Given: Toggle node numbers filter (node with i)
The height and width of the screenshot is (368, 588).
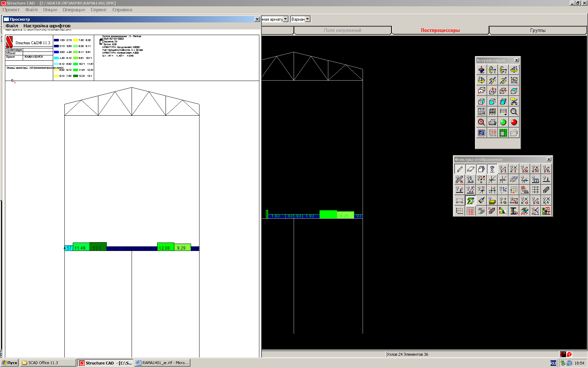Looking at the screenshot, I should click(514, 169).
